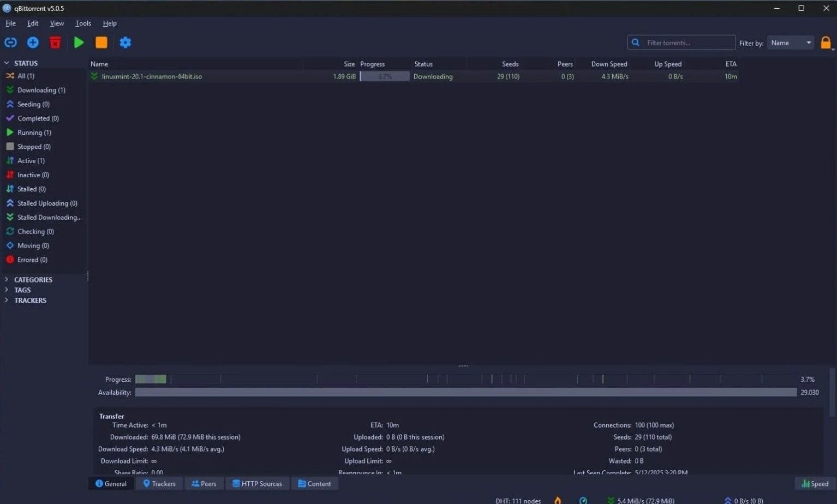837x504 pixels.
Task: Sort by the Peers column header
Action: click(x=548, y=64)
